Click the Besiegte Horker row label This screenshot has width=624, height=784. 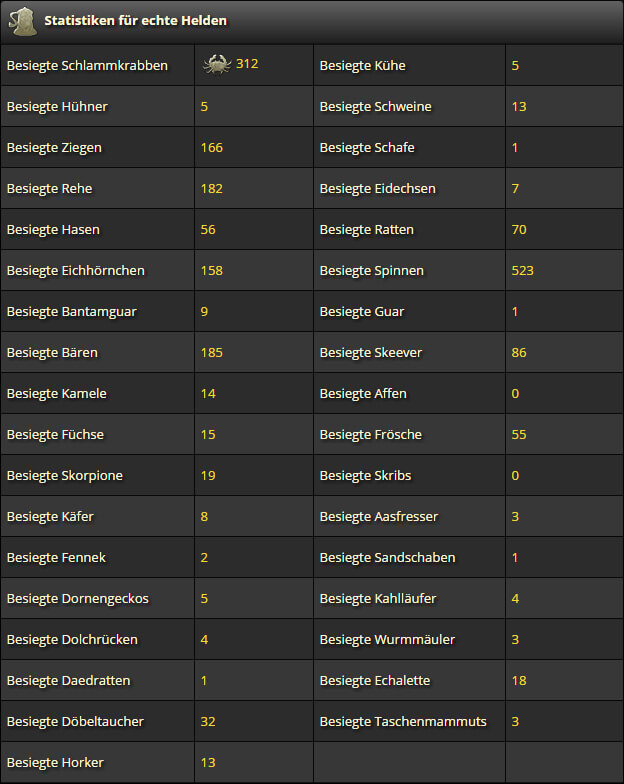point(56,762)
